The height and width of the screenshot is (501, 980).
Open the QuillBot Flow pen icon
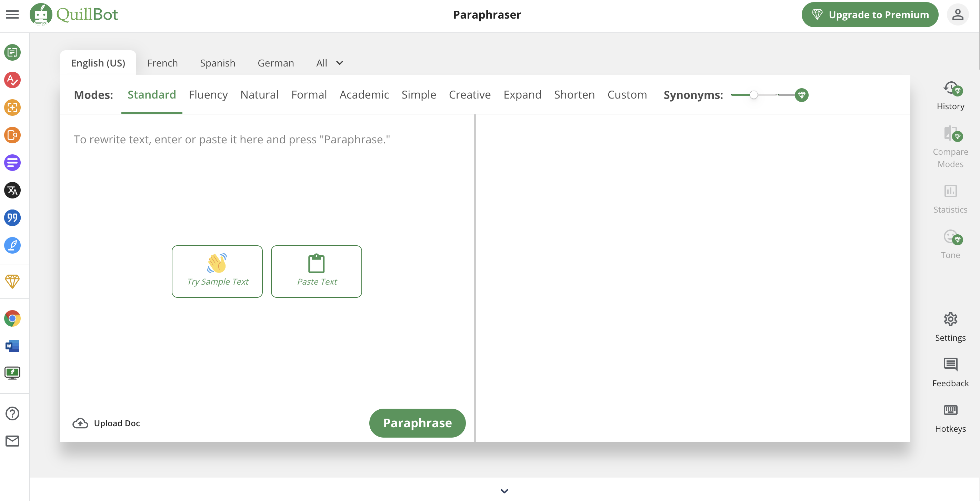(x=12, y=246)
